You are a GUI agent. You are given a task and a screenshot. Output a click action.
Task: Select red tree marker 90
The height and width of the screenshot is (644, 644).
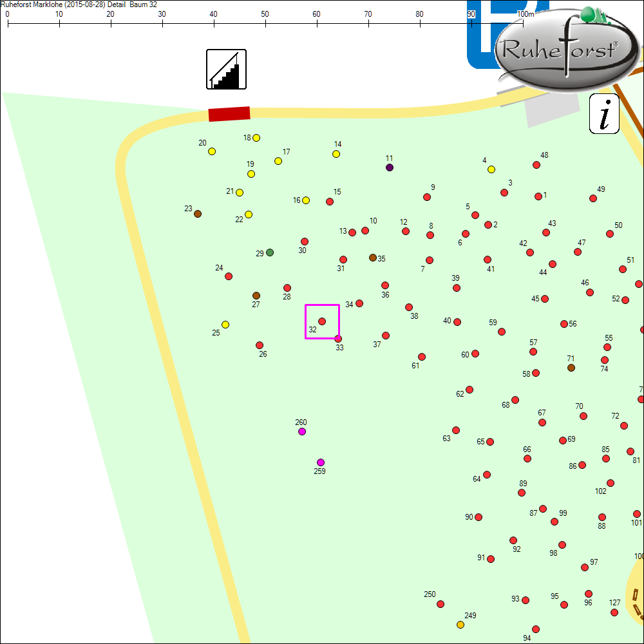click(478, 517)
